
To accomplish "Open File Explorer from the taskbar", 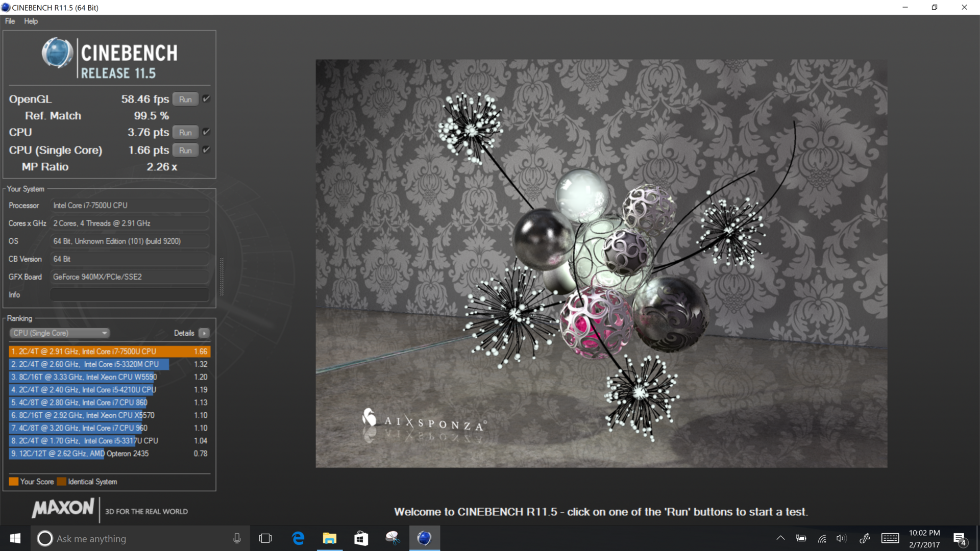I will pos(330,538).
